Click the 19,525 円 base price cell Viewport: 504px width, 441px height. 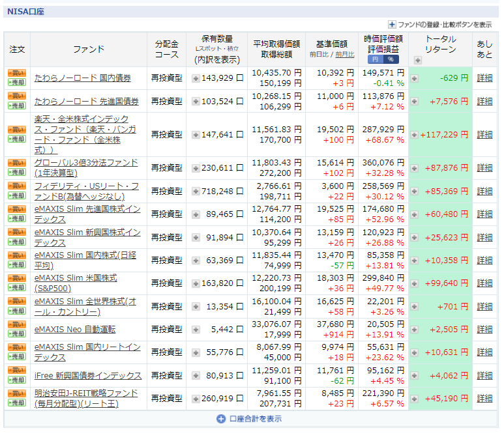pyautogui.click(x=335, y=209)
